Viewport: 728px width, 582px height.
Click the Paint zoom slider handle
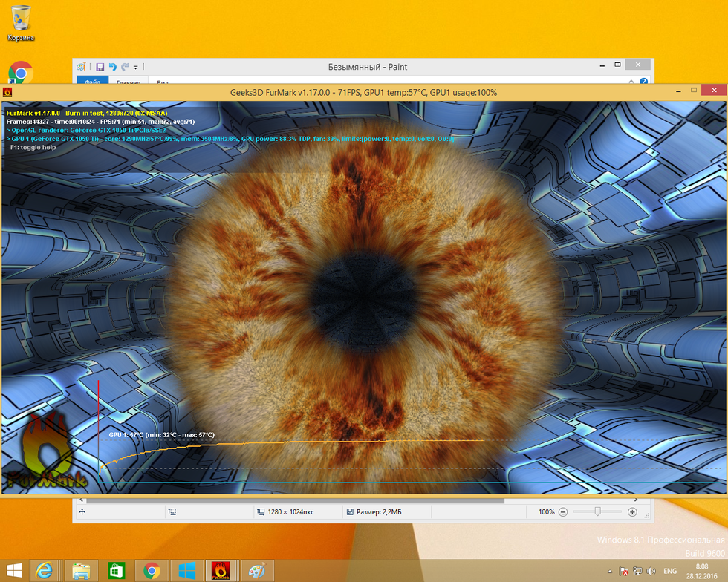(x=597, y=511)
